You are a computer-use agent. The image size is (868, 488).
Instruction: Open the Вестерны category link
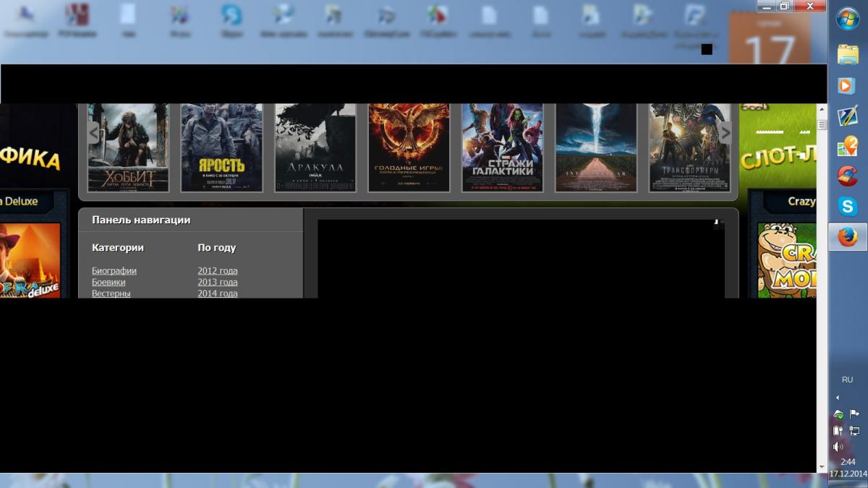coord(111,294)
